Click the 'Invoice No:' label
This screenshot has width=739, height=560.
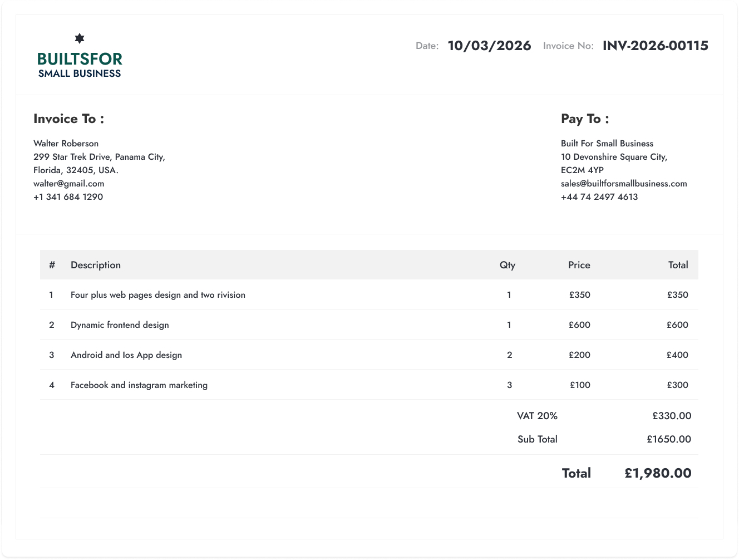[568, 46]
